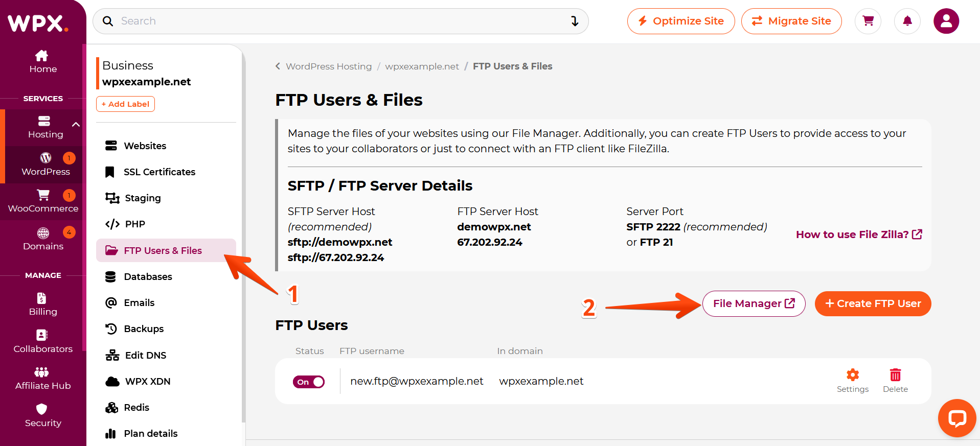This screenshot has height=446, width=980.
Task: Click the notifications bell icon
Action: tap(907, 21)
